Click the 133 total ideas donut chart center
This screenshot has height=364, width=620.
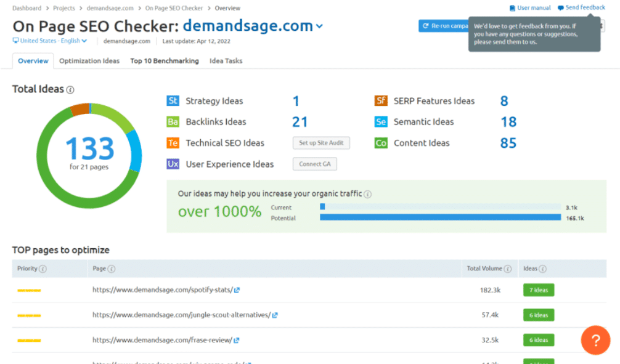tap(89, 148)
